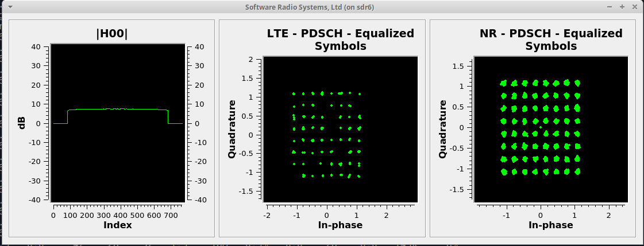Click the |H00| plot title
The width and height of the screenshot is (644, 246).
(x=111, y=34)
